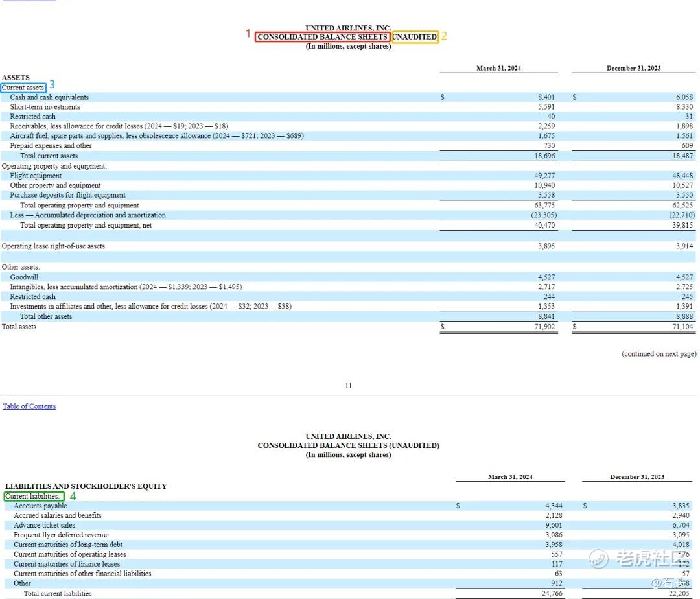
Task: Select 'Current maturities of long-term debt' label
Action: [x=68, y=545]
